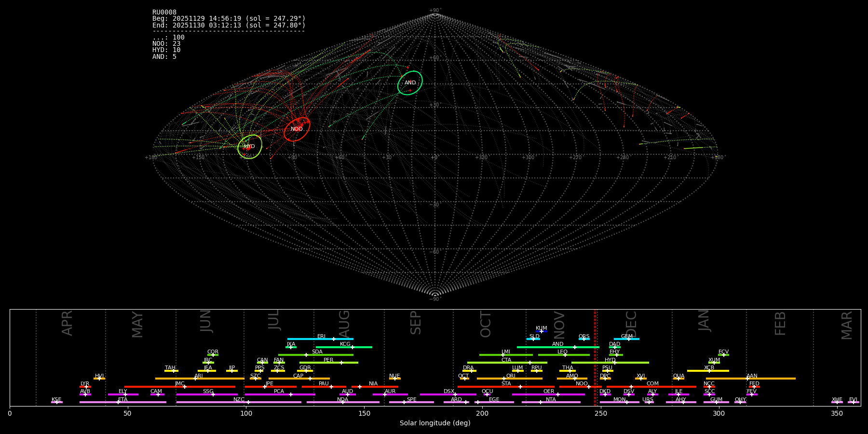This screenshot has width=868, height=434.
Task: Click the SDA shower bar in timeline
Action: [x=316, y=355]
